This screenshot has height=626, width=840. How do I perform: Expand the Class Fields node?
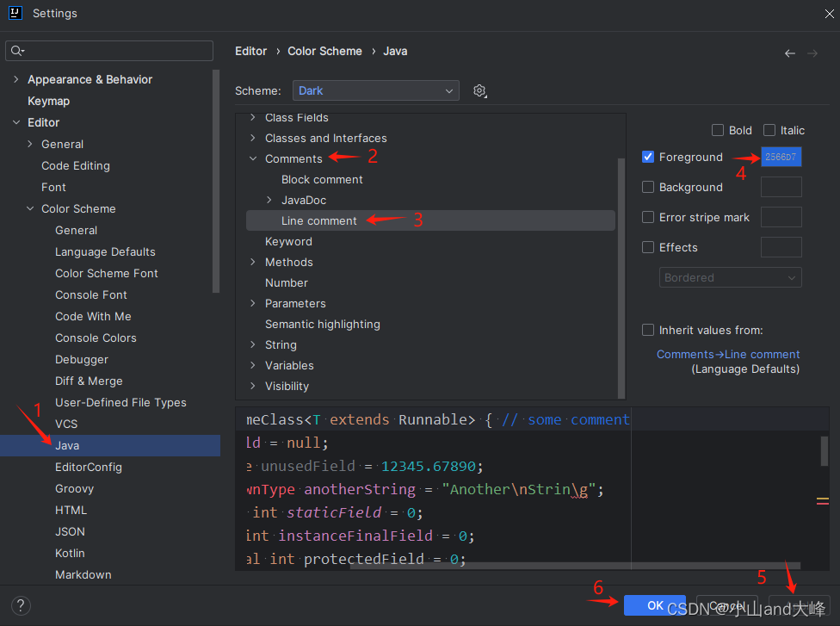pos(253,117)
